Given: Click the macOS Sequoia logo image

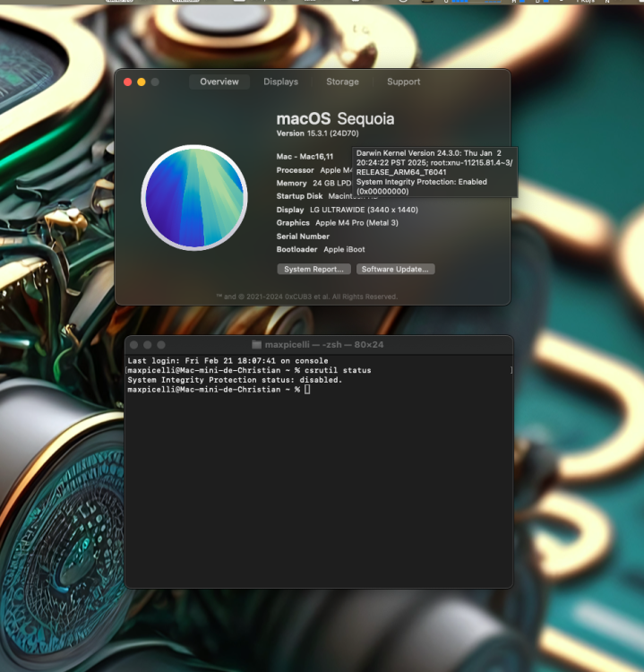Looking at the screenshot, I should pos(194,198).
